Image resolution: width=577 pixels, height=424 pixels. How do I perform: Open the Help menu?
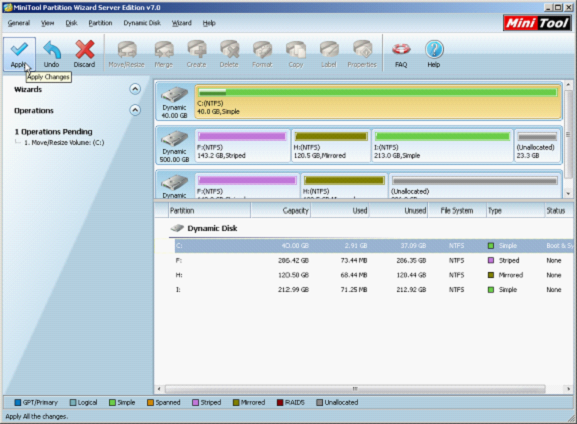[x=209, y=23]
